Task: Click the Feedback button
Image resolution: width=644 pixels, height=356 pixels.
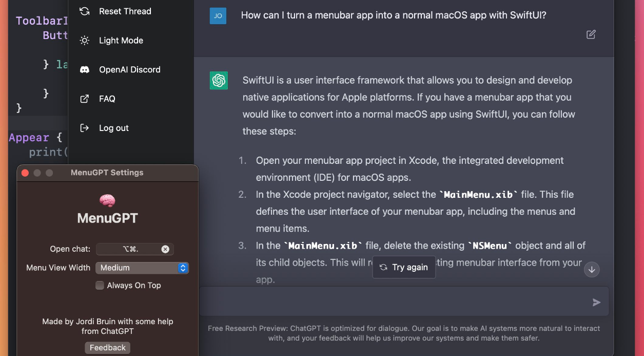Action: 107,347
